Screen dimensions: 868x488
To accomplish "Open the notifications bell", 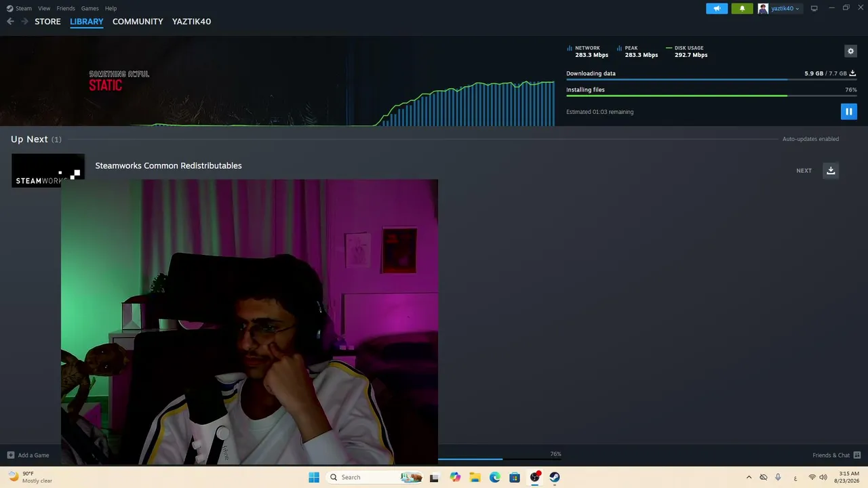I will tap(742, 8).
